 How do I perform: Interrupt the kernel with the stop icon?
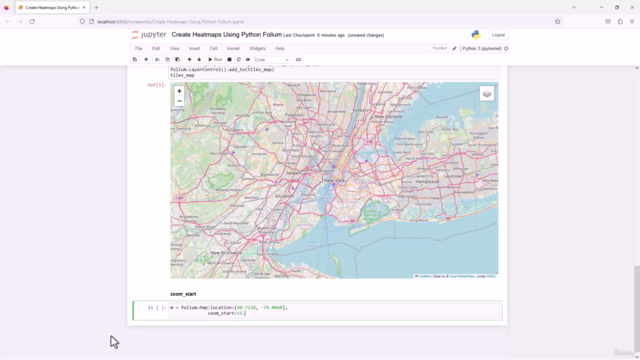(x=229, y=60)
